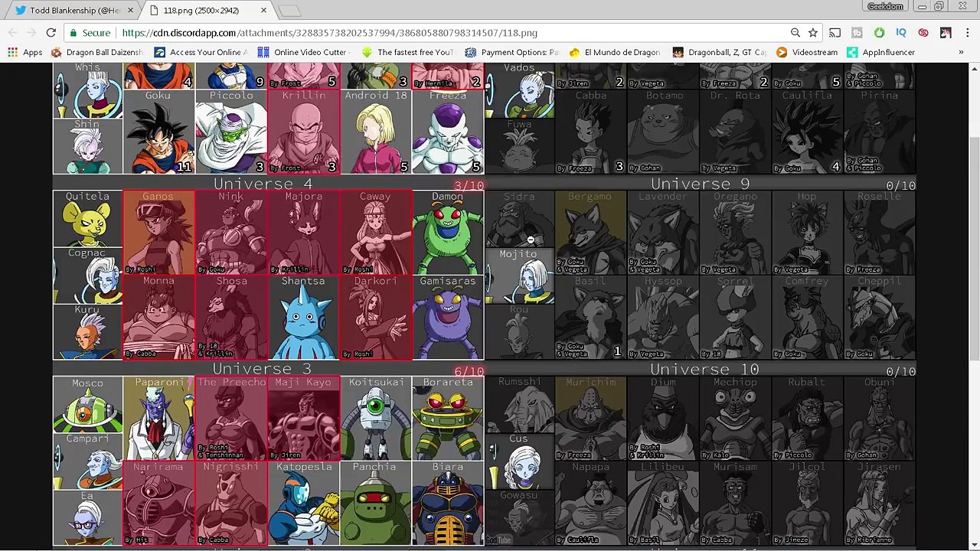Open the Online Video Cutter bookmark
The image size is (980, 551).
tap(302, 52)
